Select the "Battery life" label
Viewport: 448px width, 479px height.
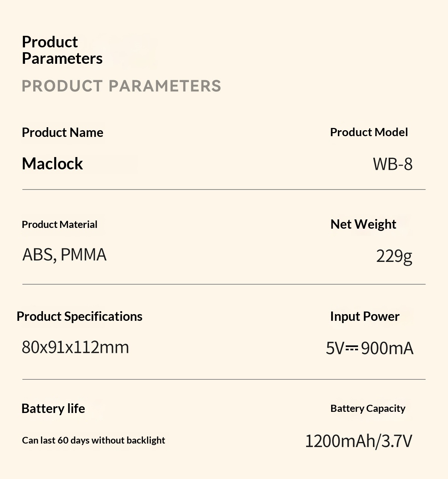click(x=53, y=408)
